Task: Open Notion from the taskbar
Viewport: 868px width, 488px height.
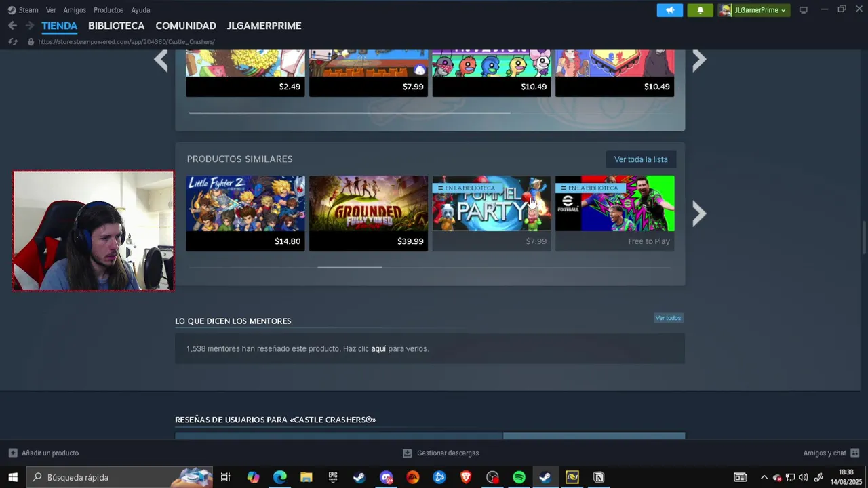Action: [x=599, y=477]
